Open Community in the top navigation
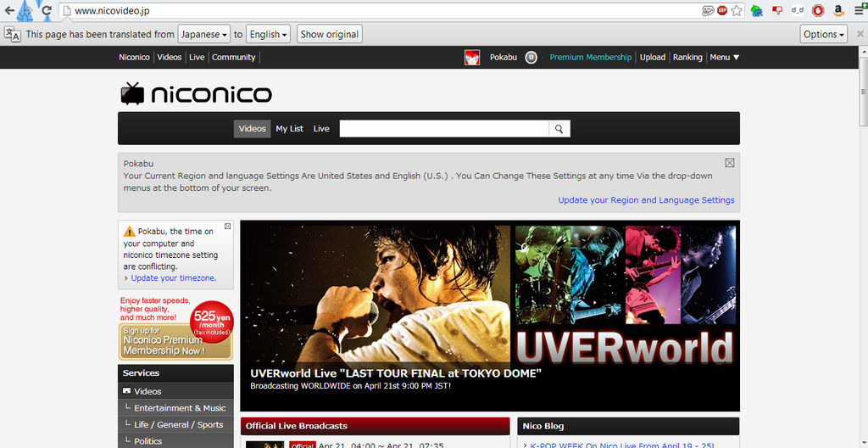The width and height of the screenshot is (868, 448). click(233, 57)
